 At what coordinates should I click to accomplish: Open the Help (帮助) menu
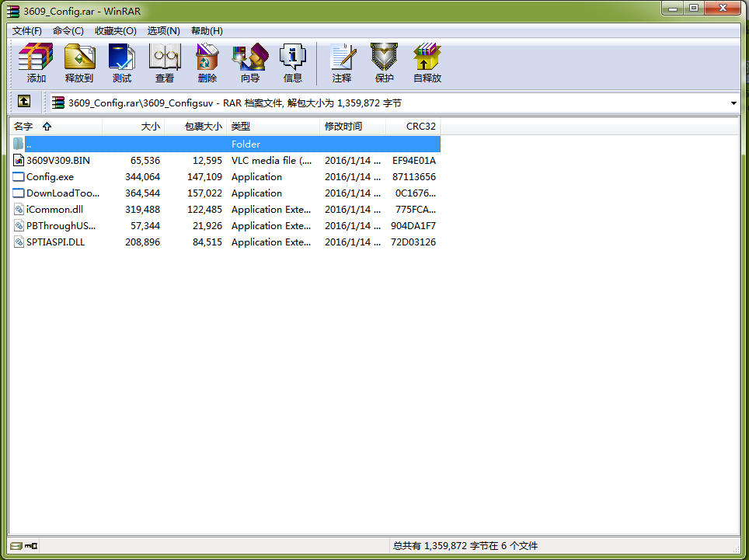click(x=207, y=31)
